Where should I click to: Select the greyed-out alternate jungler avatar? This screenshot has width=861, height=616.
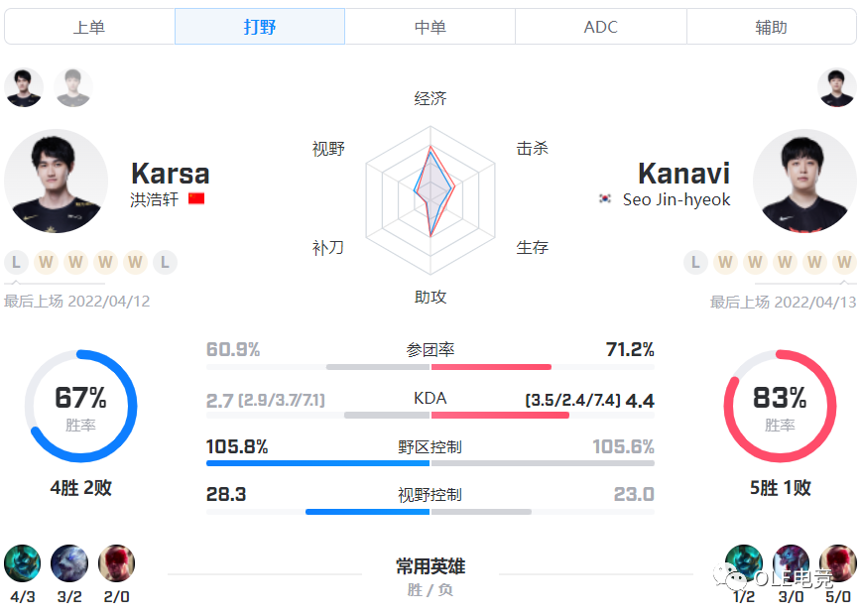[73, 87]
